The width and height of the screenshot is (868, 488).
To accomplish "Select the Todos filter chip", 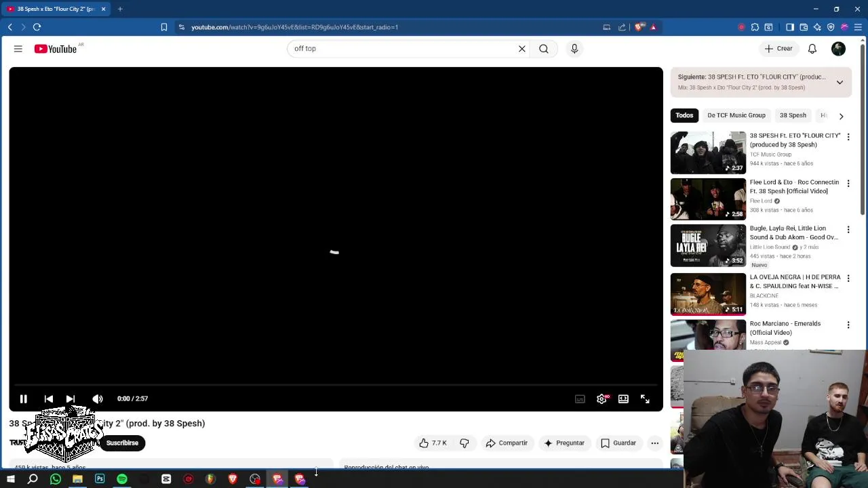I will coord(684,115).
